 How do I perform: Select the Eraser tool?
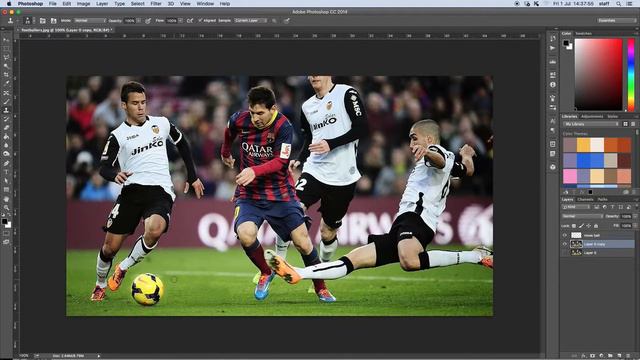7,128
